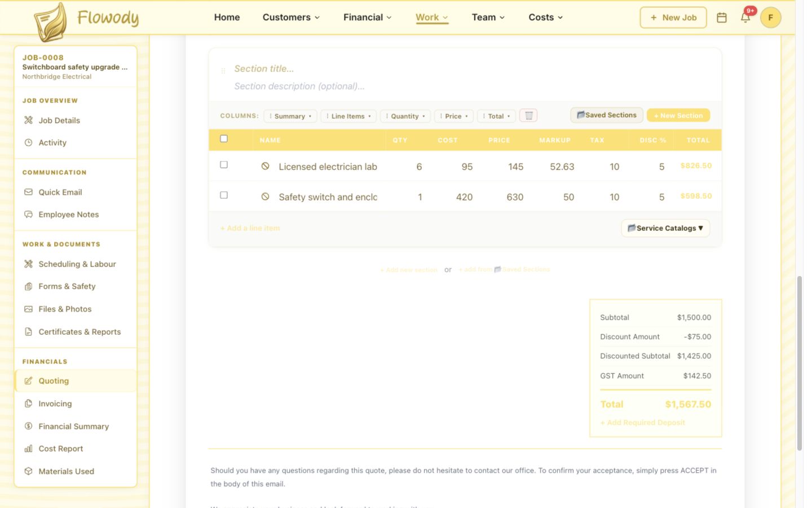Click the Files & Photos icon
812x508 pixels.
[x=28, y=309]
